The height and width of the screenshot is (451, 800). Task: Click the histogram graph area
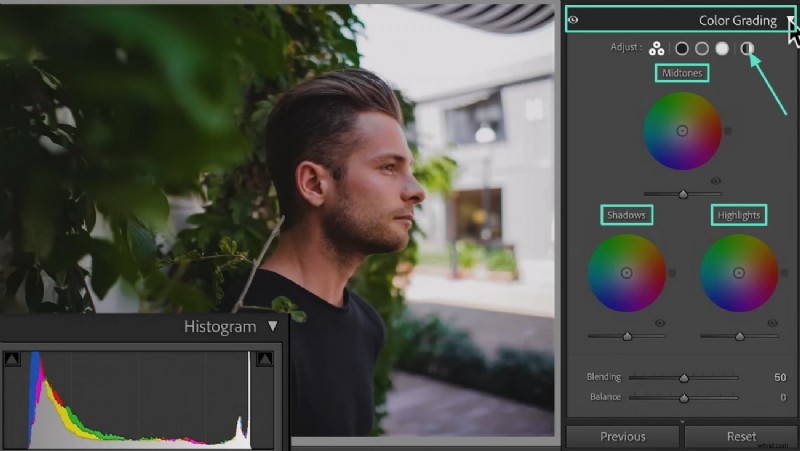(139, 399)
